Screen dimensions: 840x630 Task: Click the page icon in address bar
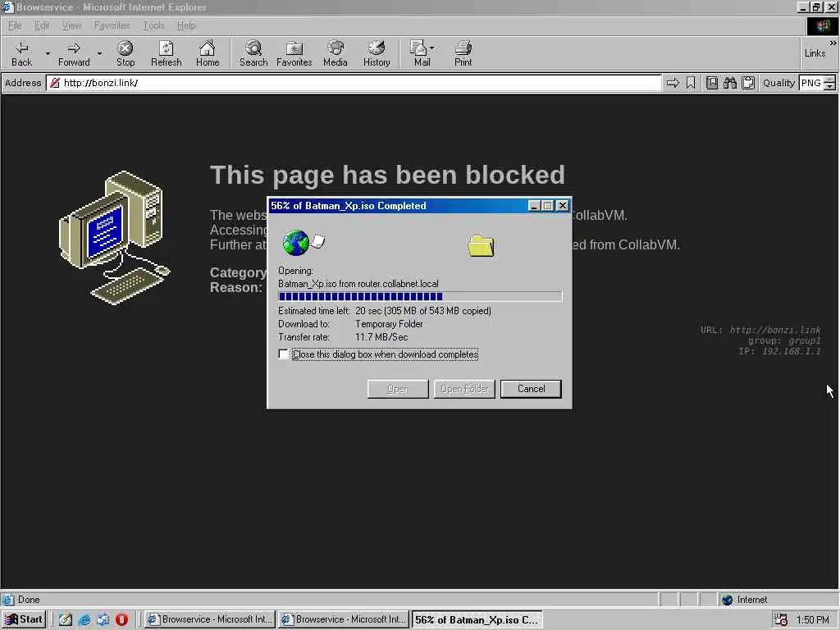[55, 83]
